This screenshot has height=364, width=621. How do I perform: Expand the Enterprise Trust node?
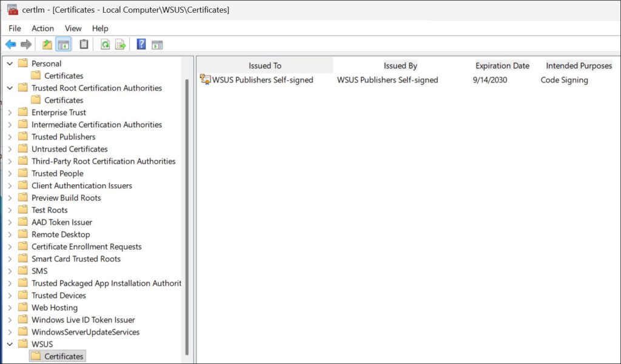(10, 113)
